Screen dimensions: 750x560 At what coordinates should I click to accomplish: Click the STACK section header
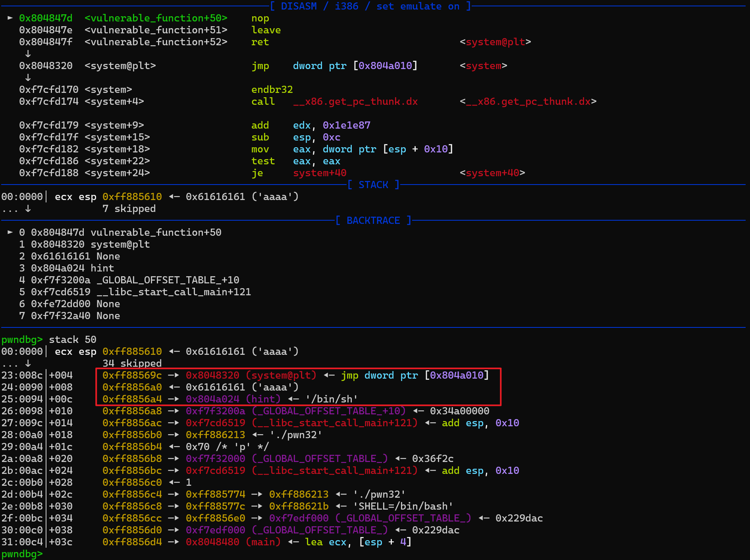pos(373,185)
